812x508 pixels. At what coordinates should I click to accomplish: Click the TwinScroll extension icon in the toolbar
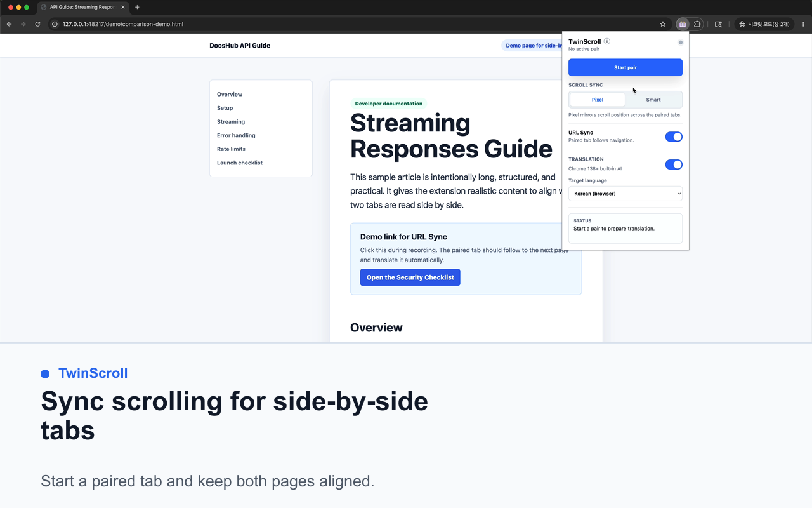tap(683, 24)
